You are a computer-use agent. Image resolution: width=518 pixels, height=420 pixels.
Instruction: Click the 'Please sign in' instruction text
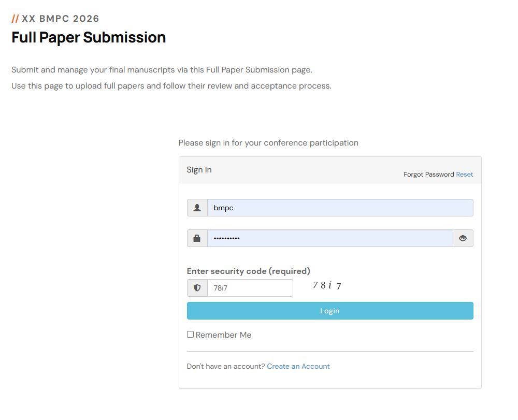pos(268,142)
